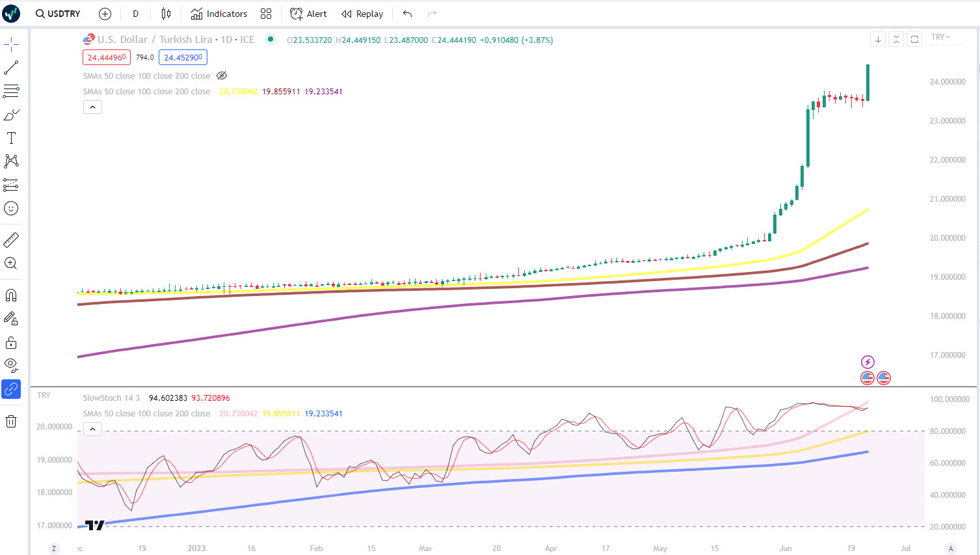The image size is (980, 555).
Task: Click the +0.910480 (+3.87%) change value
Action: [516, 40]
